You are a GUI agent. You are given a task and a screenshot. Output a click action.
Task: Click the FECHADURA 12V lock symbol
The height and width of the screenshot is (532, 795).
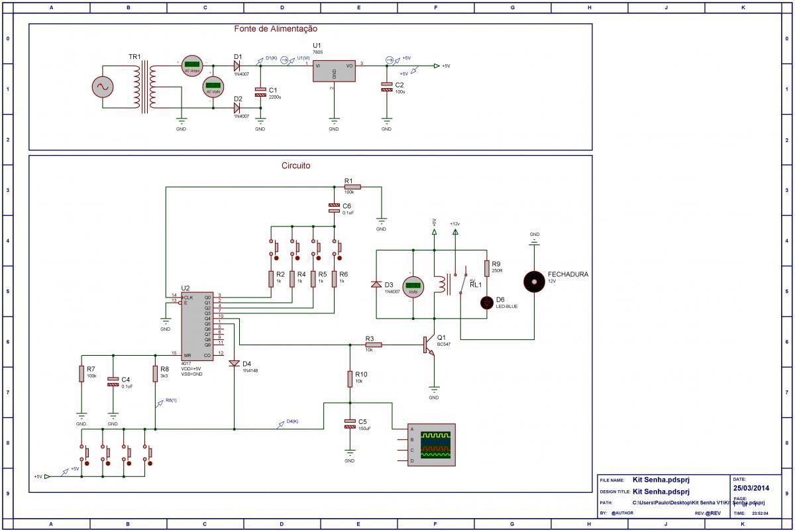(x=534, y=281)
